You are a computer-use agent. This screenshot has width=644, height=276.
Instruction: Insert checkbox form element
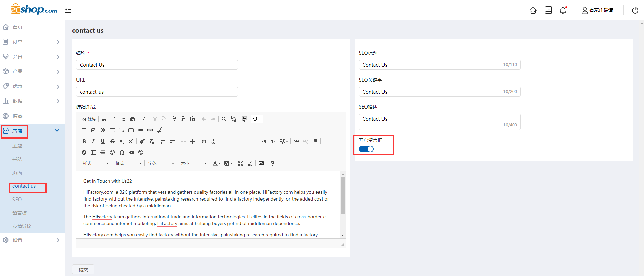coord(93,130)
